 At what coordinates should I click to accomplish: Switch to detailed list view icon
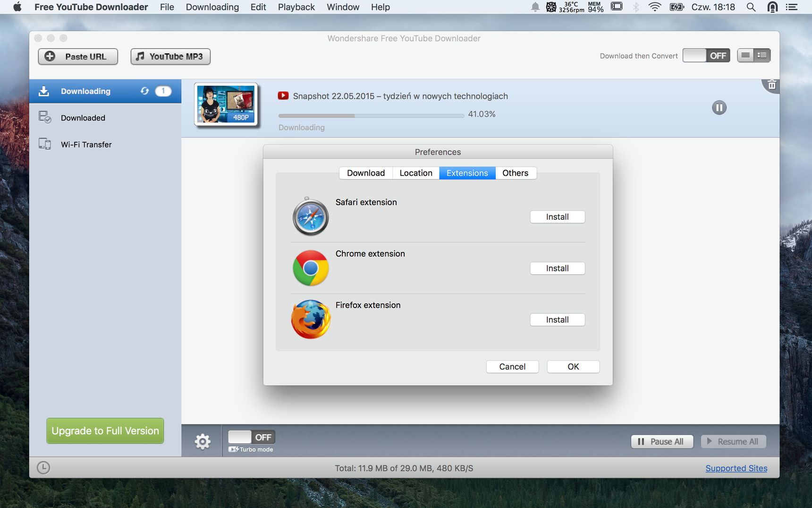click(762, 55)
